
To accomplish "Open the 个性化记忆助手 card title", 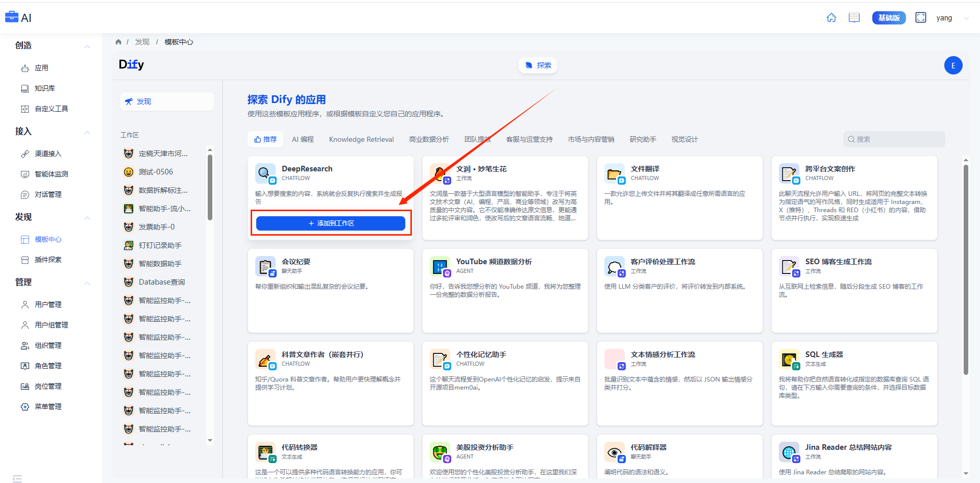I will 481,354.
